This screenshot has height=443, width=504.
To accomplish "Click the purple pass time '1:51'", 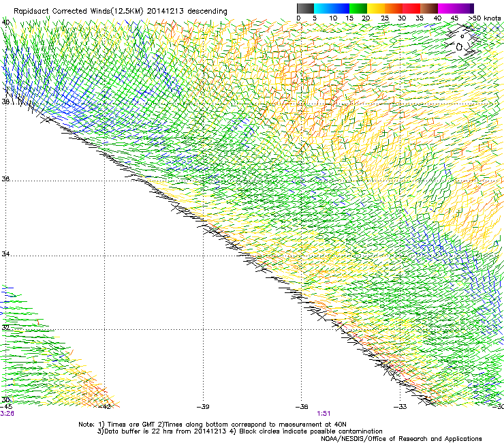I will [324, 414].
